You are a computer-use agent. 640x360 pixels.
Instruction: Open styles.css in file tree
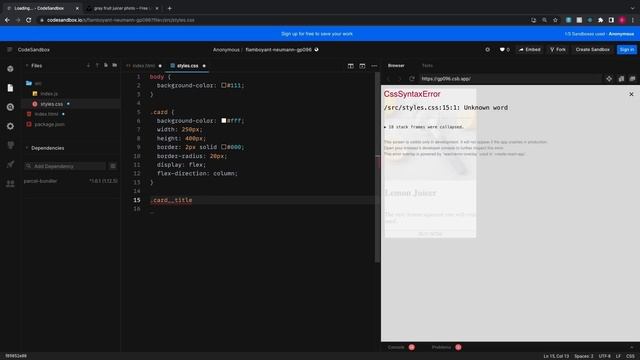(51, 104)
